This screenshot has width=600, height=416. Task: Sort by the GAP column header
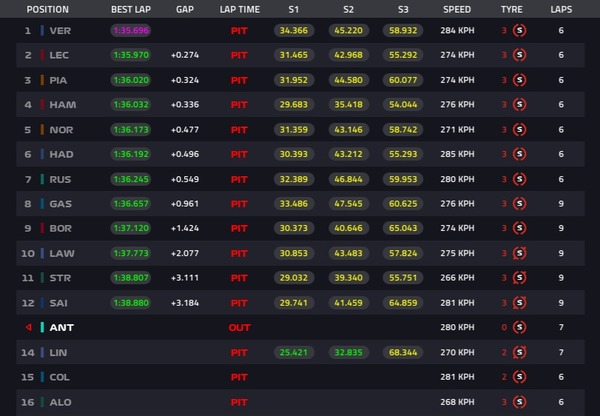click(x=185, y=10)
